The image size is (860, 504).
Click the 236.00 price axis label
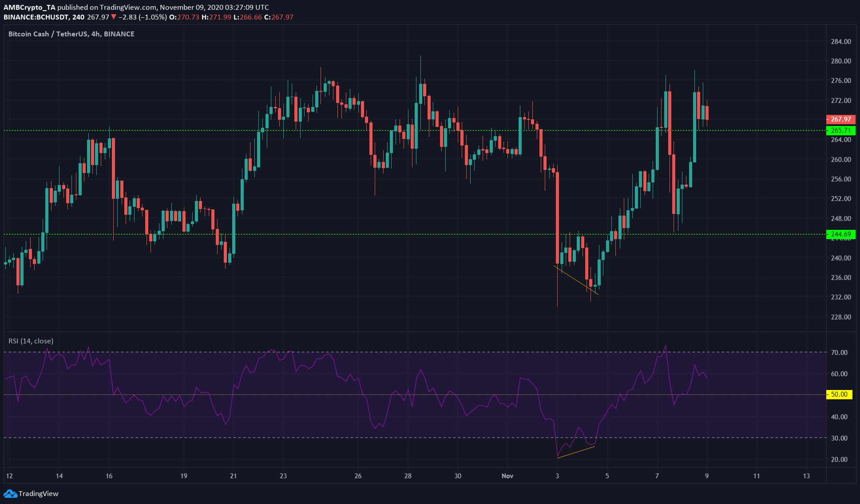(841, 278)
